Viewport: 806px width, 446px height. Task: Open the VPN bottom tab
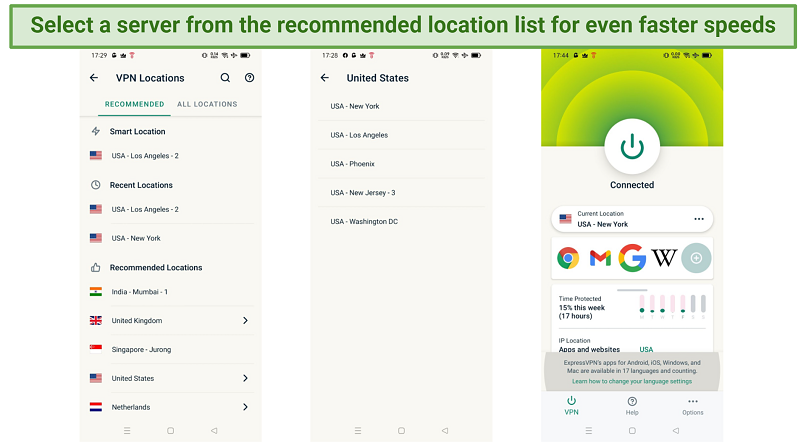571,405
